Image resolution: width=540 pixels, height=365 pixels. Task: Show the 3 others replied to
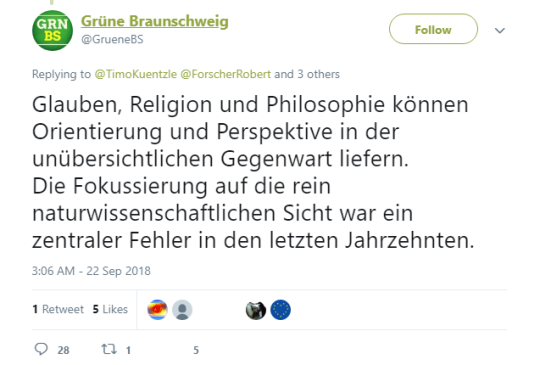tap(318, 74)
